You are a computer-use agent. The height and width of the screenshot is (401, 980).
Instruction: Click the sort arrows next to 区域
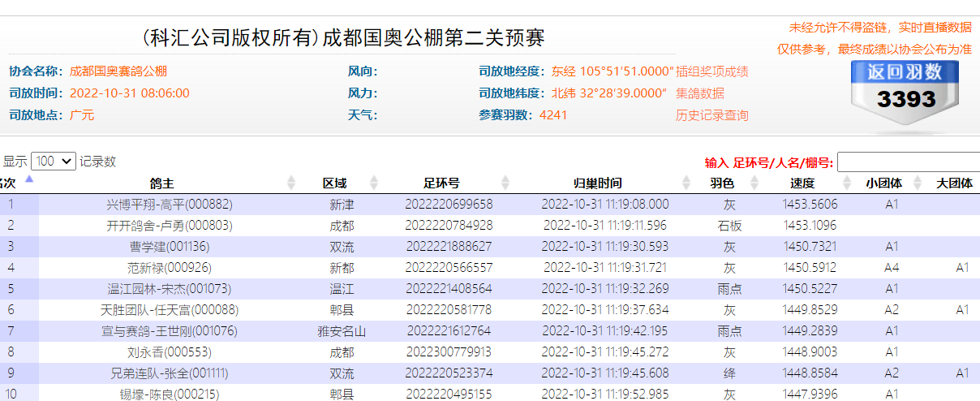tap(374, 183)
